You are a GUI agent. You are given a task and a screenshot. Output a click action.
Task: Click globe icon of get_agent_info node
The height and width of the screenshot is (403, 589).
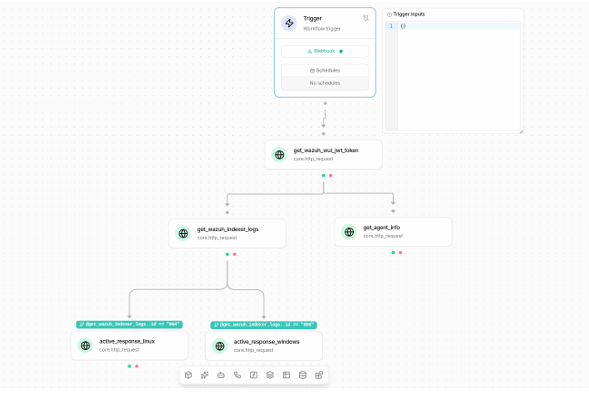[349, 232]
